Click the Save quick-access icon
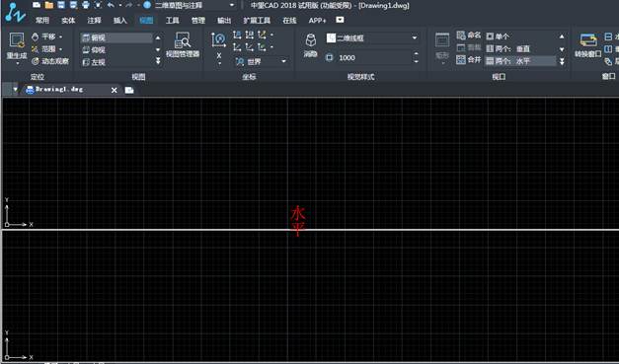Image resolution: width=619 pixels, height=364 pixels. (61, 5)
